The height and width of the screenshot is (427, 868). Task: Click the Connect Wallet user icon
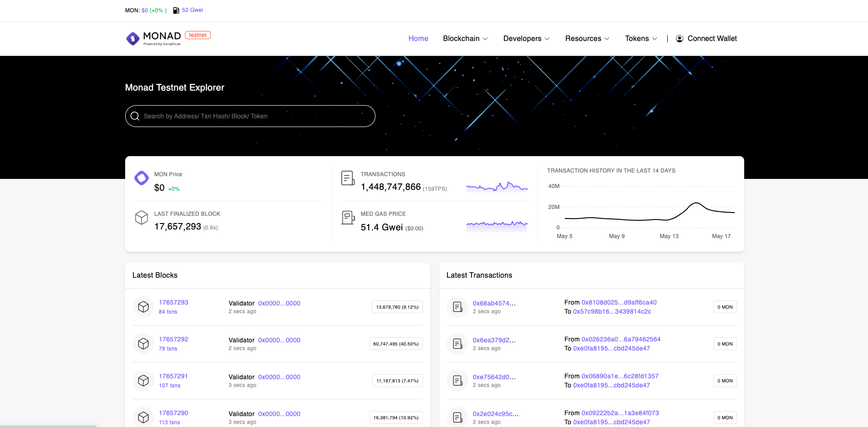(680, 39)
